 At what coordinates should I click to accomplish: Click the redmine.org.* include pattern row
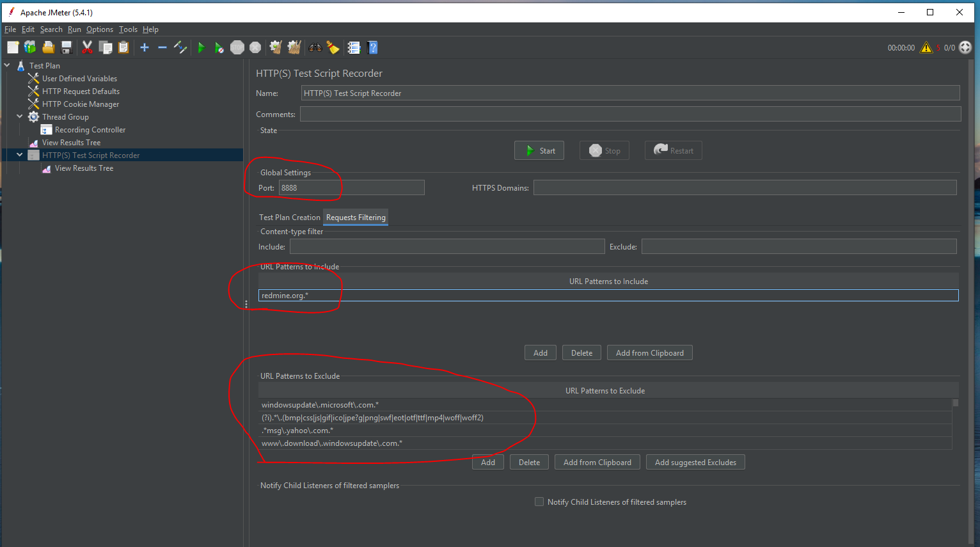(x=608, y=296)
